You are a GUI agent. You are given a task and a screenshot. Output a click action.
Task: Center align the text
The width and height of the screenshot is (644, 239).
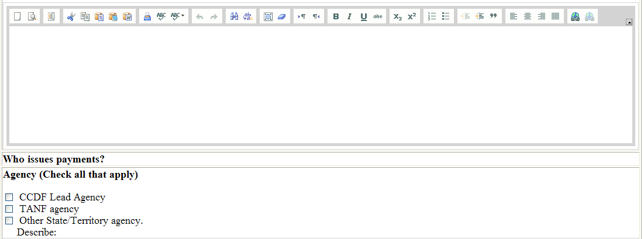pos(528,17)
